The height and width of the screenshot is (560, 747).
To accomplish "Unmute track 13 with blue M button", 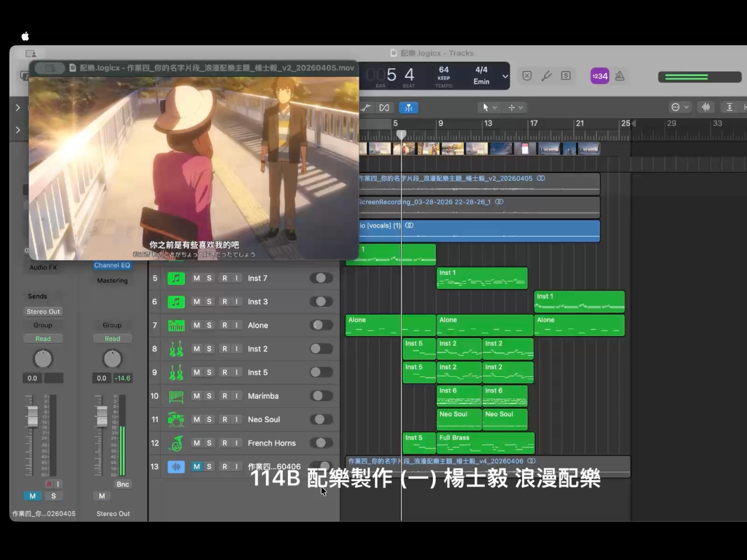I will (x=197, y=467).
